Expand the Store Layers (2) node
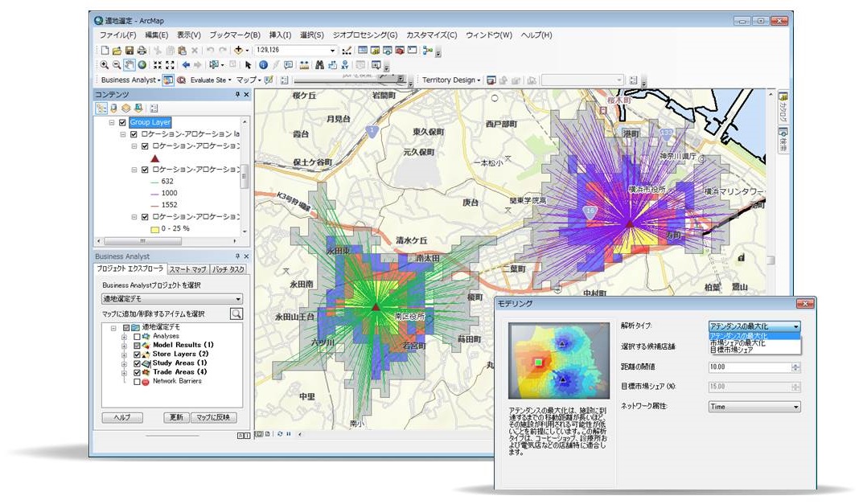This screenshot has height=504, width=863. (125, 354)
